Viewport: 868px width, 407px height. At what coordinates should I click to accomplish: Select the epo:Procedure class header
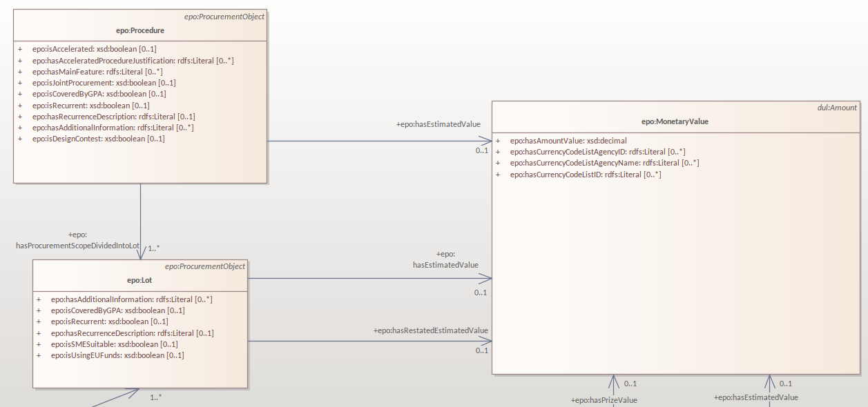point(140,30)
